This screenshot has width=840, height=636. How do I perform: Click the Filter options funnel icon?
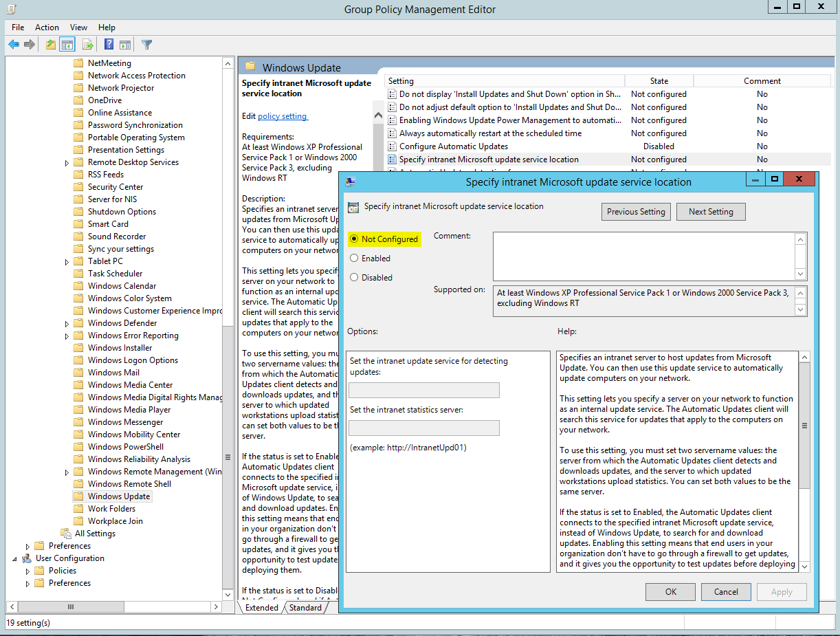point(146,44)
